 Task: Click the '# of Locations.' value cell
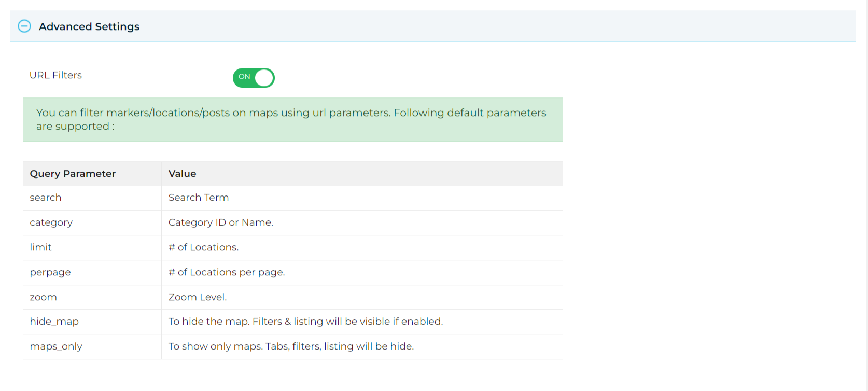(x=362, y=248)
